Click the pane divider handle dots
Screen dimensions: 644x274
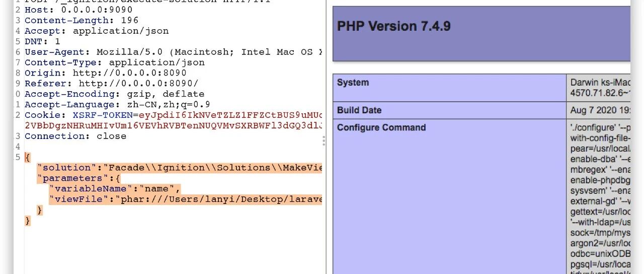(324, 141)
